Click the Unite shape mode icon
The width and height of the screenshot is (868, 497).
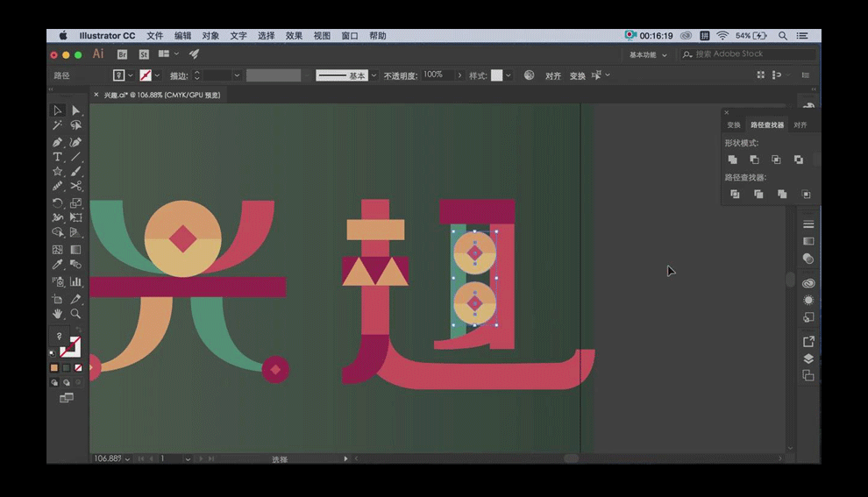pyautogui.click(x=733, y=160)
